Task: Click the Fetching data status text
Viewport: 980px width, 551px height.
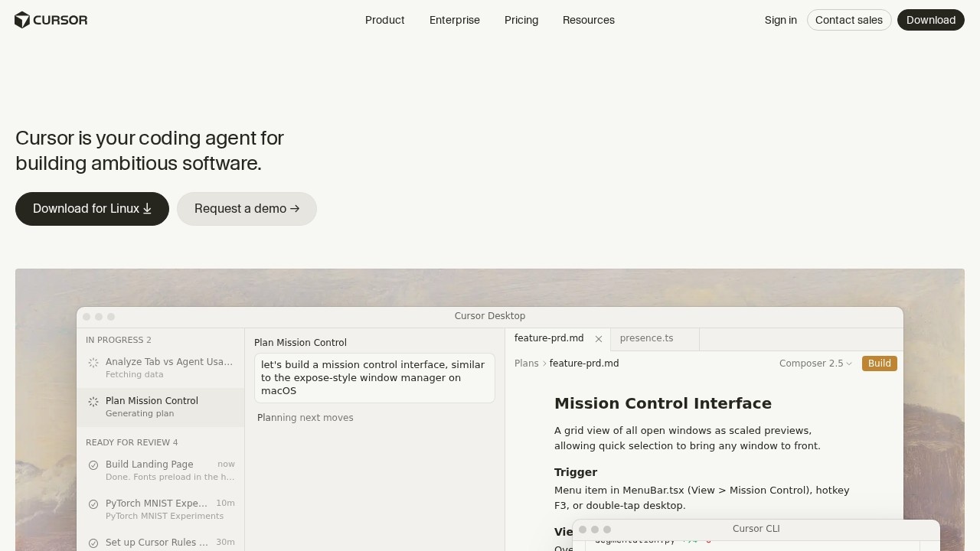Action: coord(134,375)
